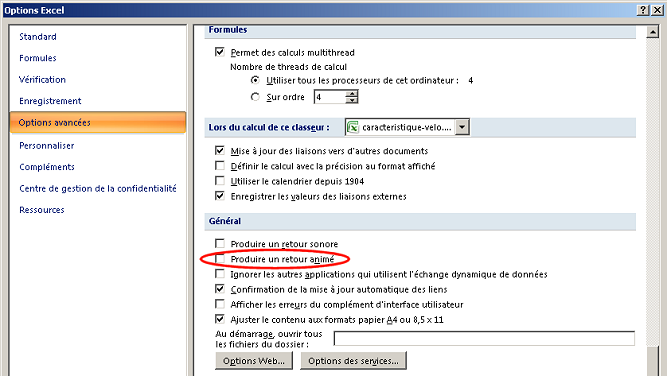The image size is (667, 376).
Task: Toggle Confirmation de la mise à jour automatique
Action: tap(220, 289)
